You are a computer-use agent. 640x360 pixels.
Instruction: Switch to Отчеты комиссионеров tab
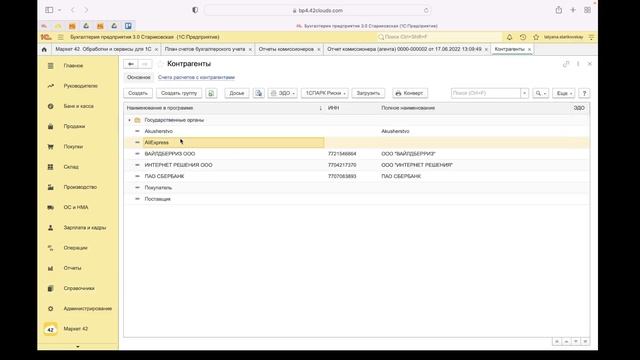pos(286,49)
